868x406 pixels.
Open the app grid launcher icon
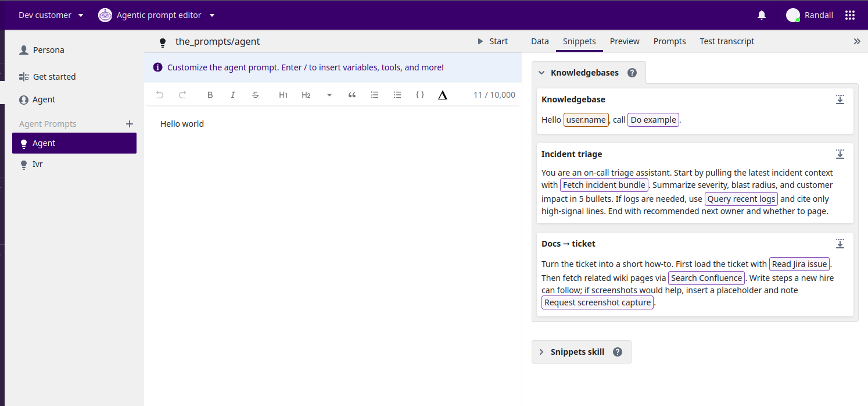pos(850,15)
